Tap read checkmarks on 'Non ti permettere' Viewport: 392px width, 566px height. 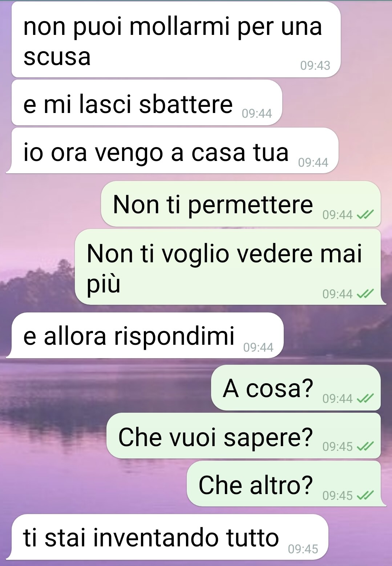365,215
